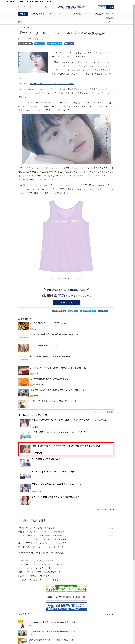135x644 pixels.
Task: Click the search magnifier icon in keyword box
Action: [46, 7]
